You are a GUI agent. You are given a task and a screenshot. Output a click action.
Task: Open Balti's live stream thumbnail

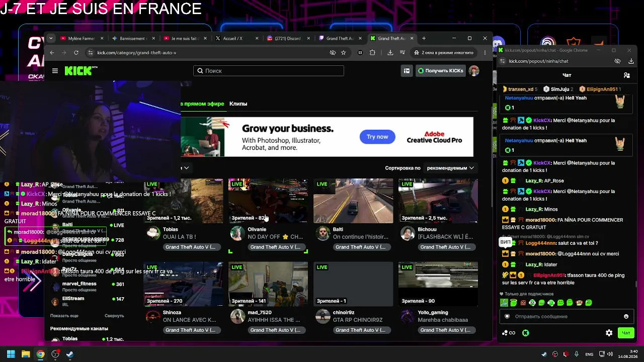353,201
